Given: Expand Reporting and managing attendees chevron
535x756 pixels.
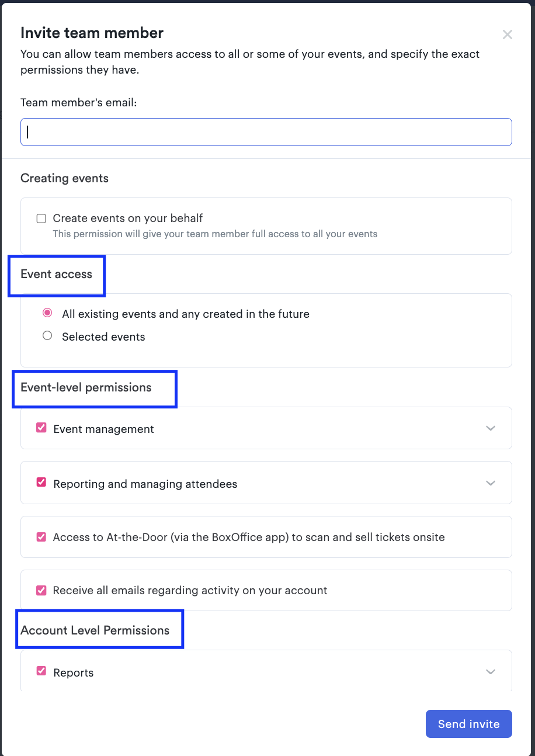Looking at the screenshot, I should (491, 483).
